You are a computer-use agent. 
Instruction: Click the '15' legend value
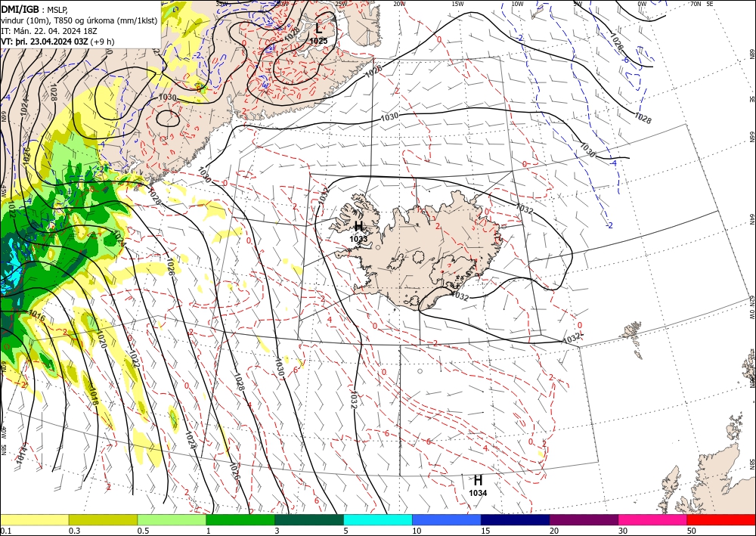point(485,531)
